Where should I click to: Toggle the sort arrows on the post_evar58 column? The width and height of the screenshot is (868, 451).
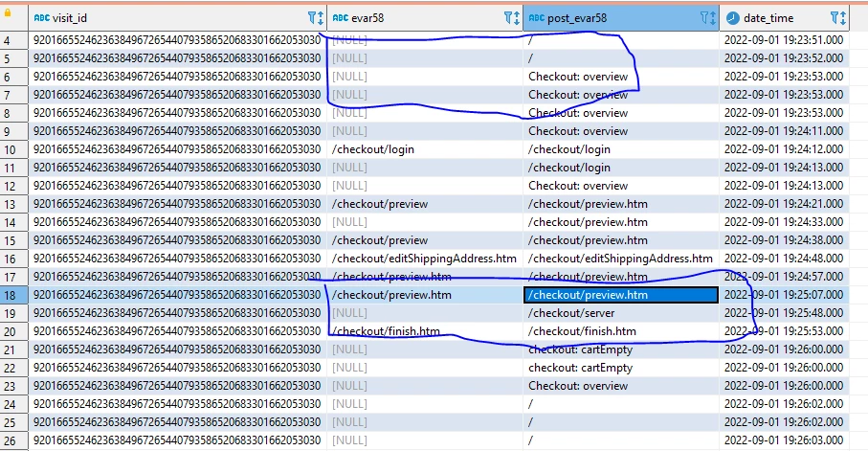coord(712,18)
